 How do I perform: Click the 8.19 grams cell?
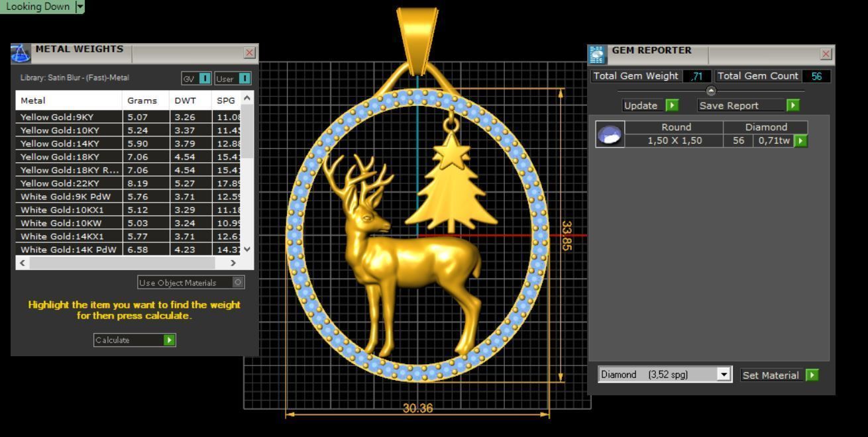[x=146, y=183]
